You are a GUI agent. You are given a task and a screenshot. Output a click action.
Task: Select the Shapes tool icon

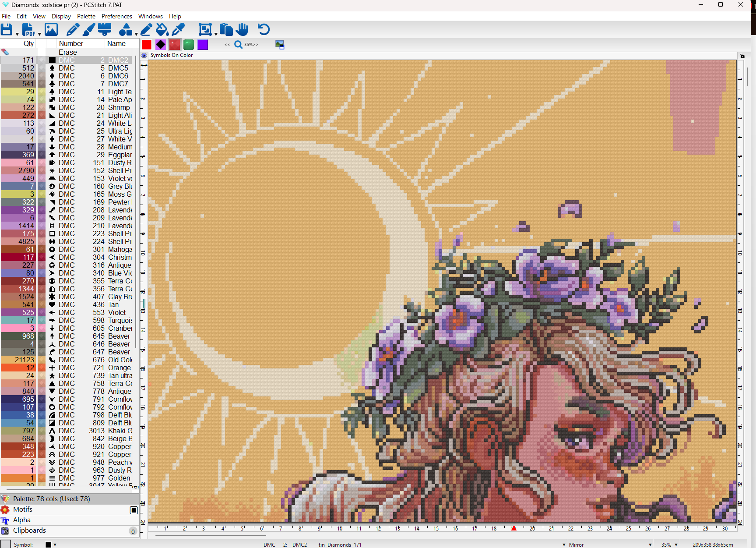coord(125,30)
